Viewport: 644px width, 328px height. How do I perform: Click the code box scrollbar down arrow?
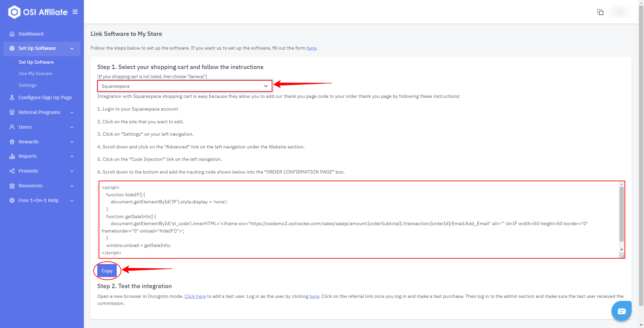tap(622, 249)
